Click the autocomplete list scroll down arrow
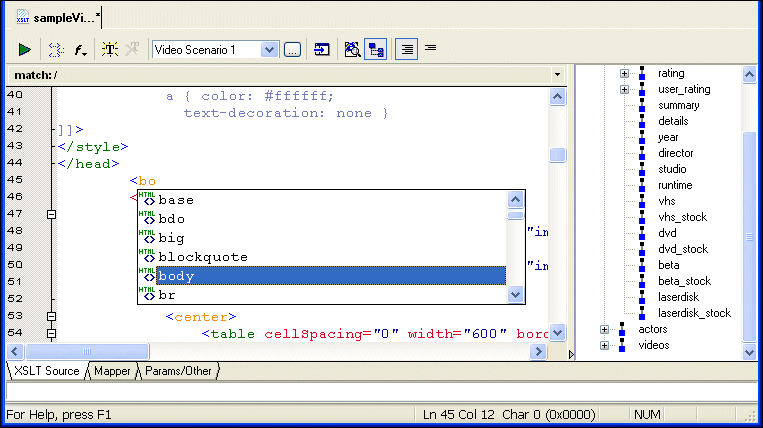 click(x=516, y=294)
